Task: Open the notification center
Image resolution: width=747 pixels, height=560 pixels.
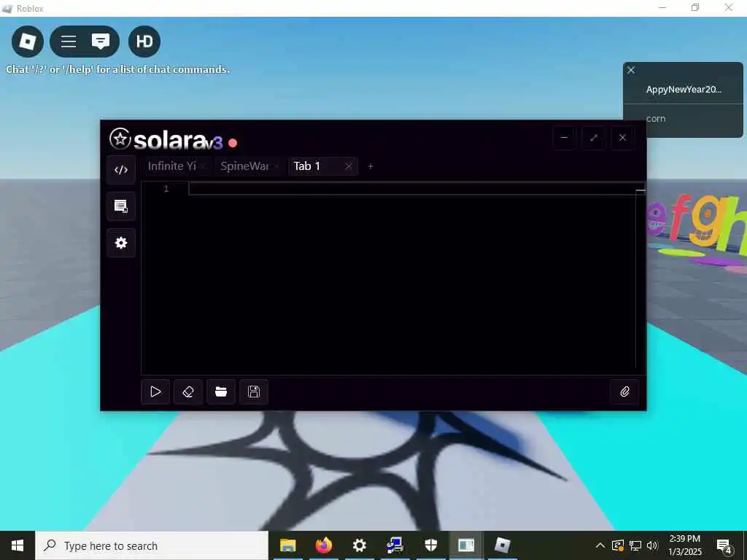Action: 724,545
